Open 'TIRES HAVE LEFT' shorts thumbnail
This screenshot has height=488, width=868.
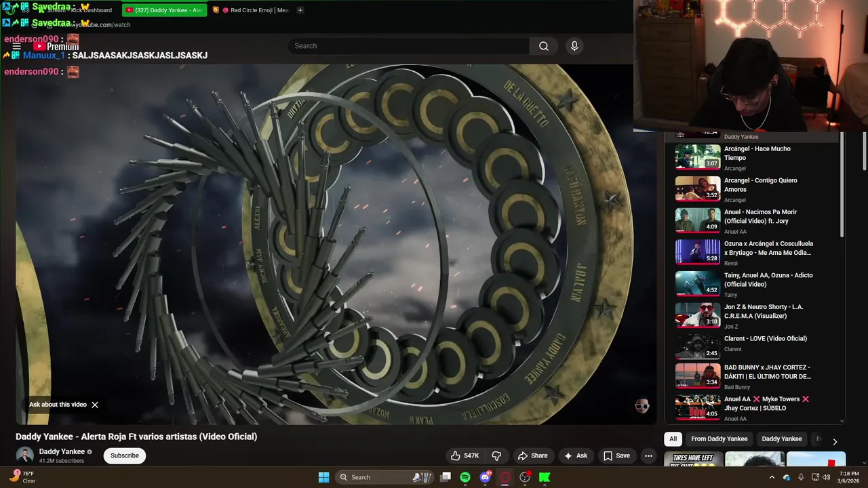click(693, 460)
